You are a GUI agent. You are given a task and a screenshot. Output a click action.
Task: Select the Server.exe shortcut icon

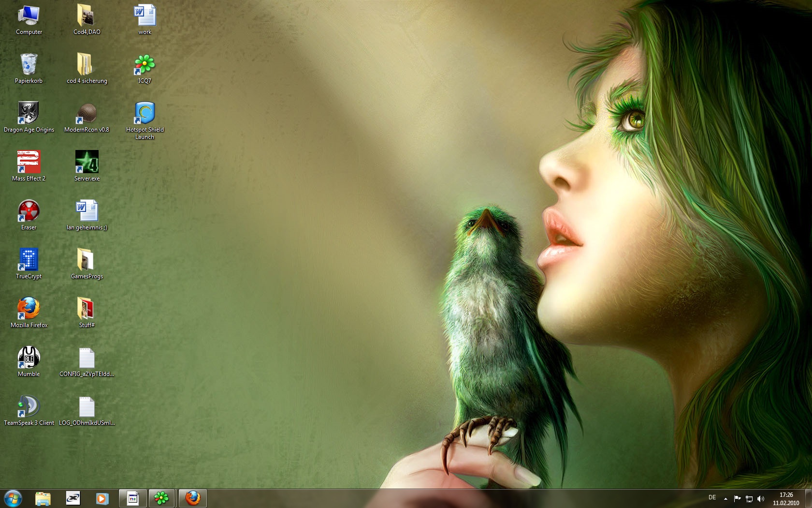pos(87,166)
